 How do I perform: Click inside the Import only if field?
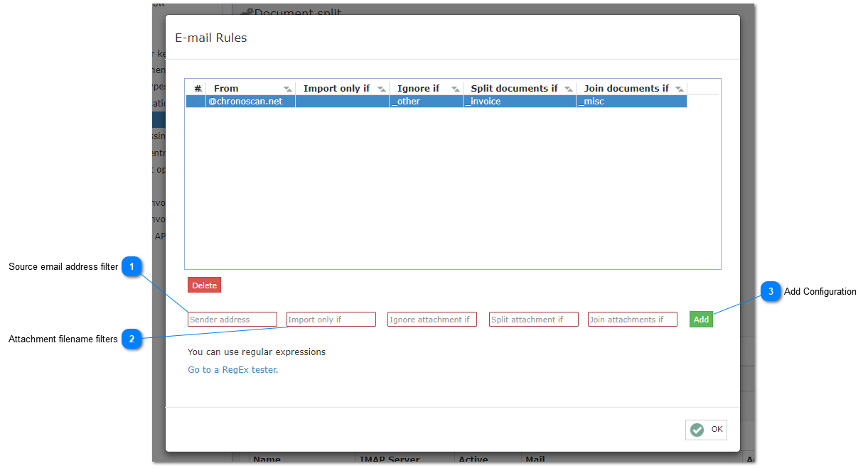[x=331, y=319]
